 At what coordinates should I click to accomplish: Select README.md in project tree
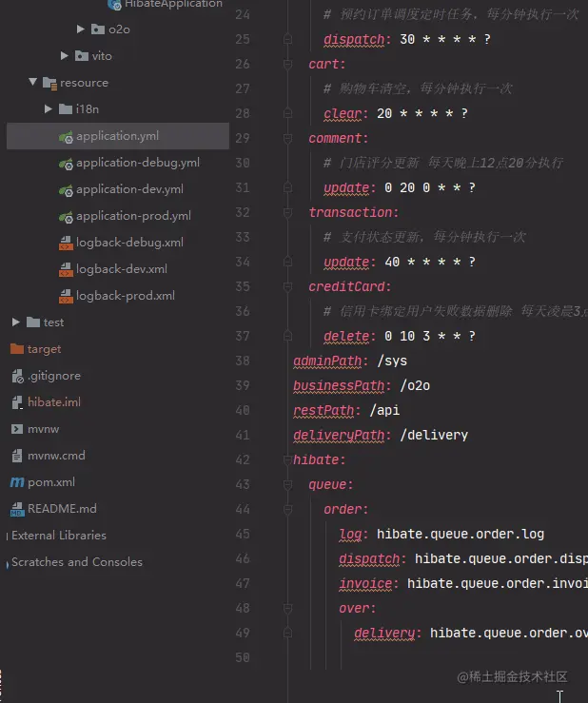tap(62, 509)
